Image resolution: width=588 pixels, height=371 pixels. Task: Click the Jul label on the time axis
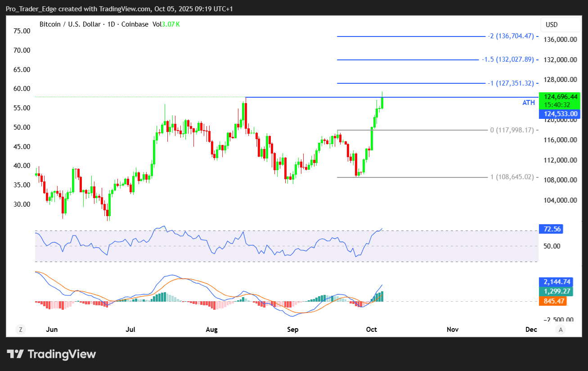tap(130, 330)
